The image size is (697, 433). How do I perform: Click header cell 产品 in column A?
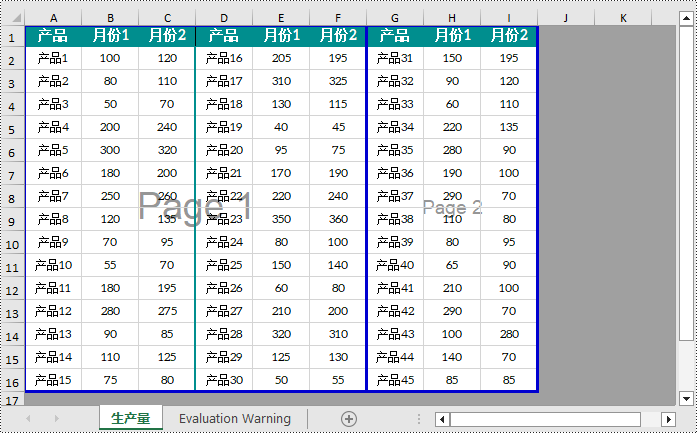pyautogui.click(x=53, y=36)
